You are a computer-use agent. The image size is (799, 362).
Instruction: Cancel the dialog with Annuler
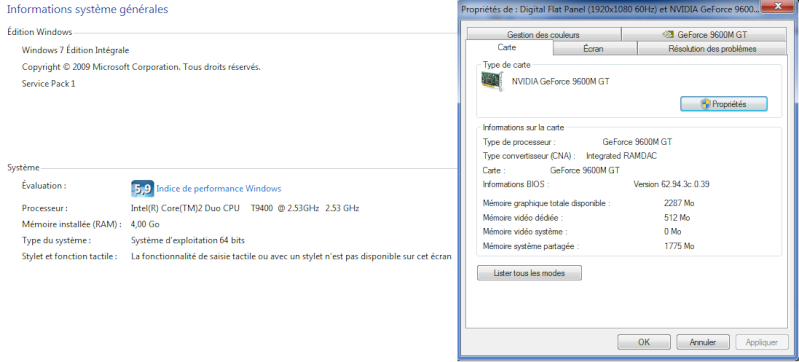click(703, 342)
